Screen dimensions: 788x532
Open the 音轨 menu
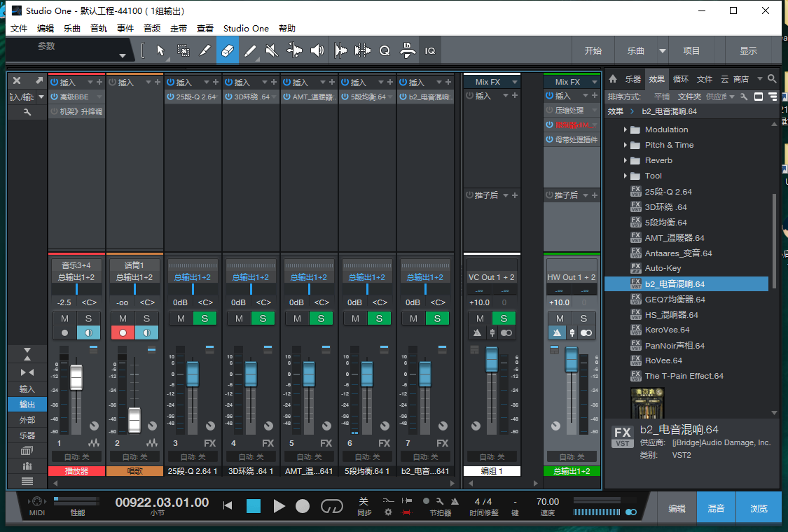pyautogui.click(x=99, y=28)
